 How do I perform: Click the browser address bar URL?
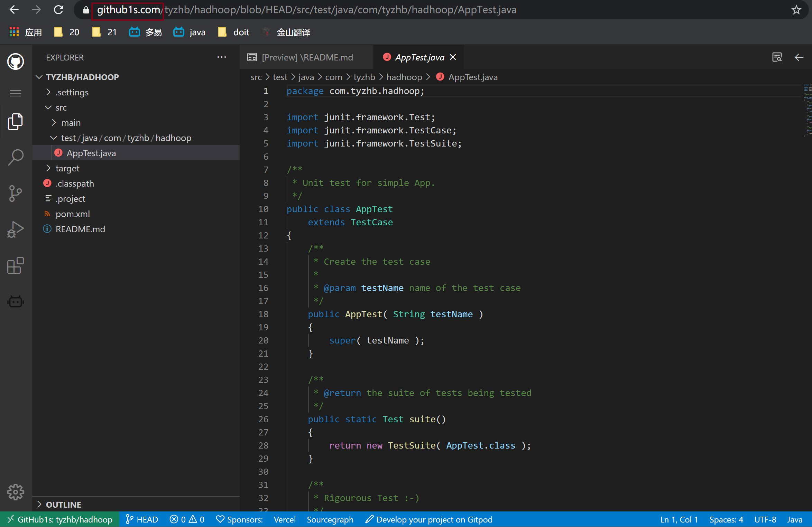coord(306,10)
